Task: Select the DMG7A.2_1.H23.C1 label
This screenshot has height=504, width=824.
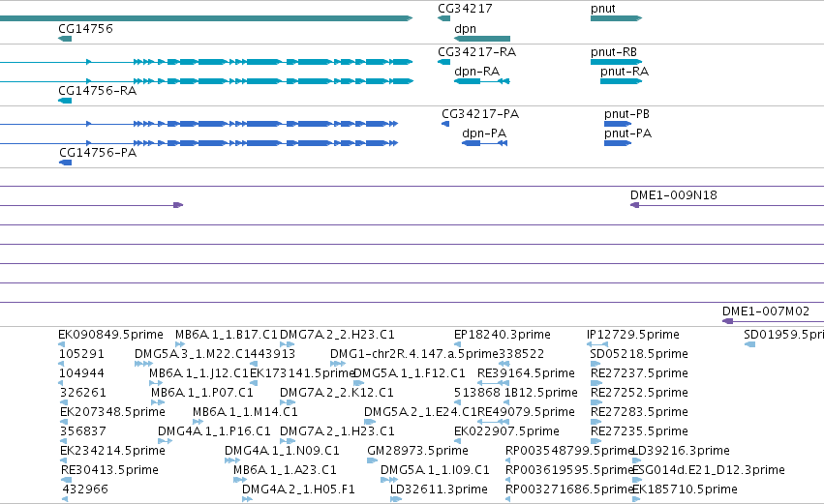Action: 337,431
